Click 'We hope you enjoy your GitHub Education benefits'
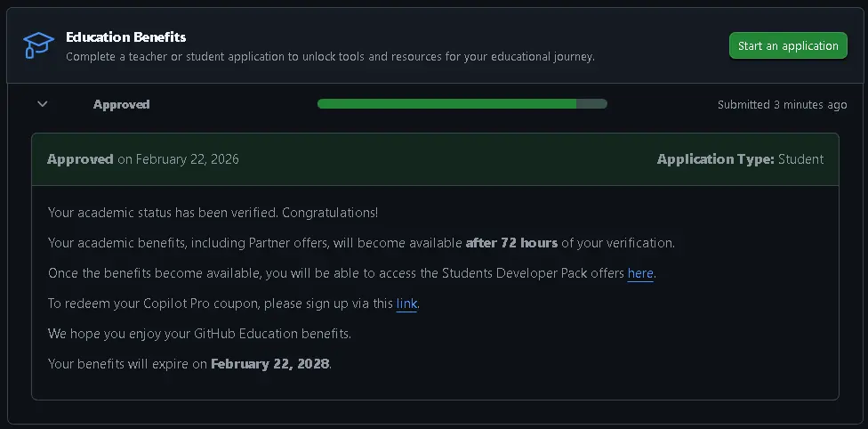Screen dimensions: 868x429 pyautogui.click(x=199, y=334)
